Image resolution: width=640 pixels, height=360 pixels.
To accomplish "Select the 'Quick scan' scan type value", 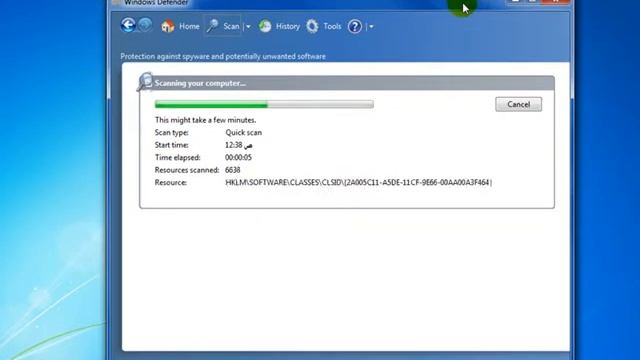I will click(243, 133).
